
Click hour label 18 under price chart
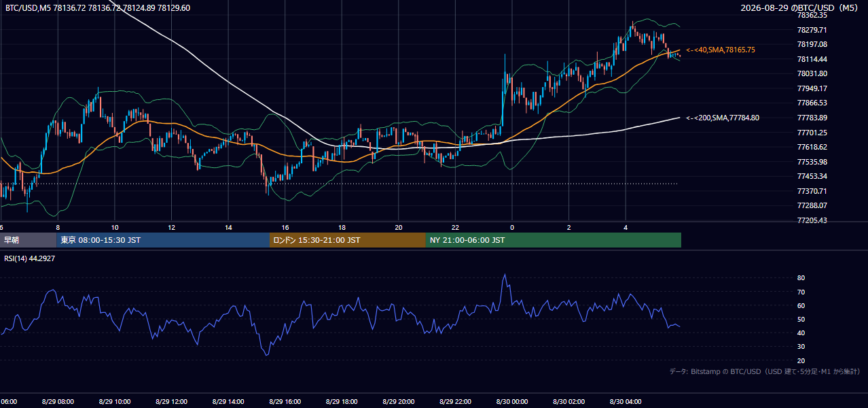(342, 227)
